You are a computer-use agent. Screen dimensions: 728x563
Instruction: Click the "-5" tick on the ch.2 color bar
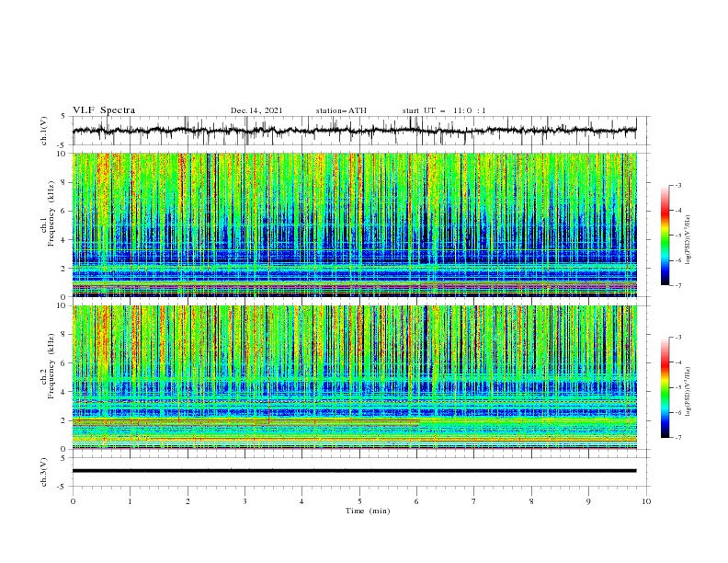click(x=677, y=387)
